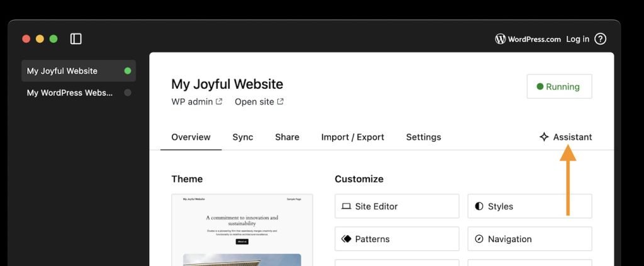The image size is (644, 266).
Task: Click Log in at top right
Action: (x=577, y=39)
